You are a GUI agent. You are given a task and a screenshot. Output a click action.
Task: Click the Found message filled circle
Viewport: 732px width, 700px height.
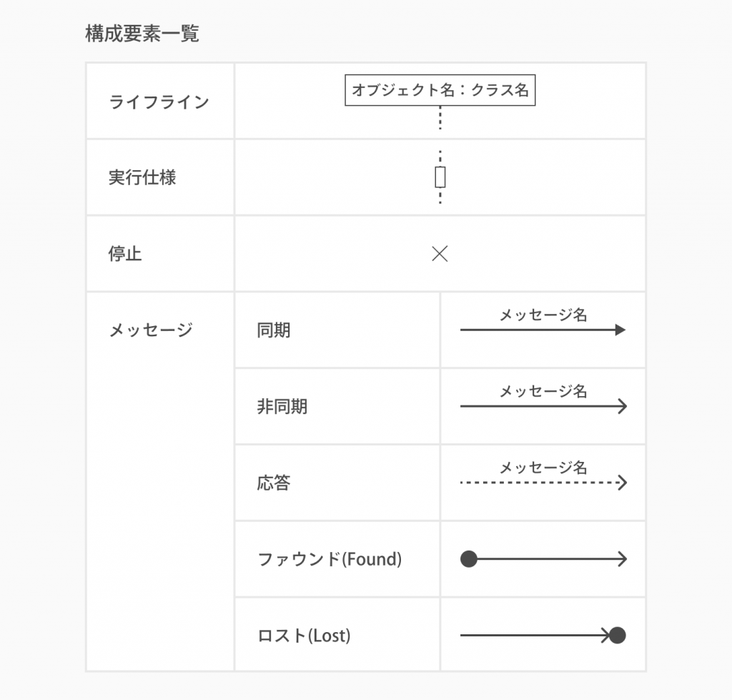point(469,559)
